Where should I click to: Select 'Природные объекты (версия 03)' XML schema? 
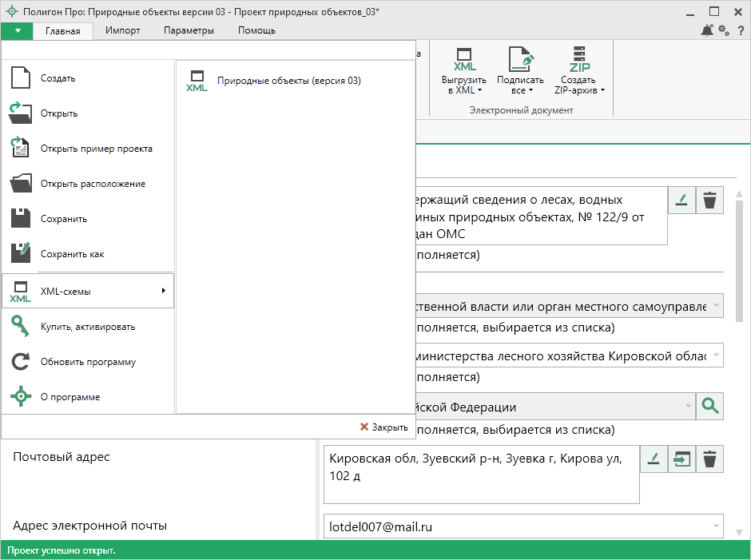[288, 81]
